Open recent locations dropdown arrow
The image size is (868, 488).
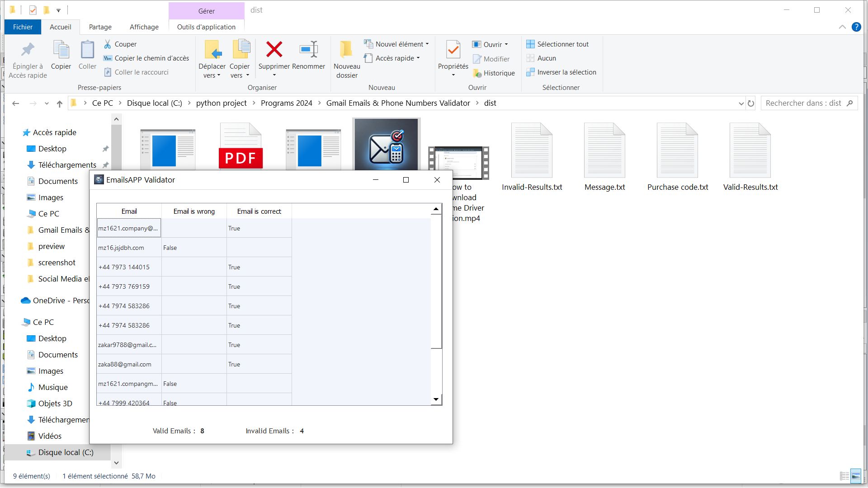click(x=47, y=103)
